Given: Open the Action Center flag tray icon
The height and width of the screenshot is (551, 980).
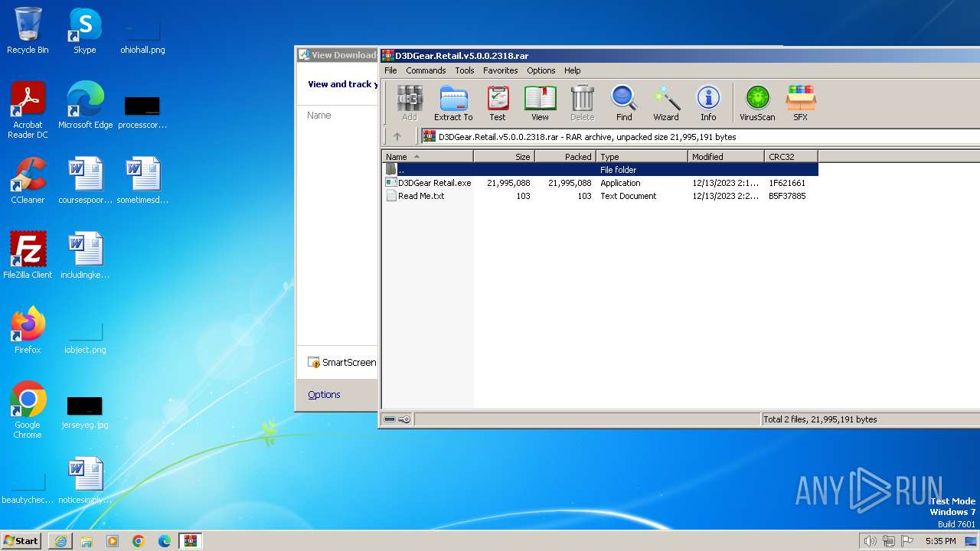Looking at the screenshot, I should pos(907,541).
